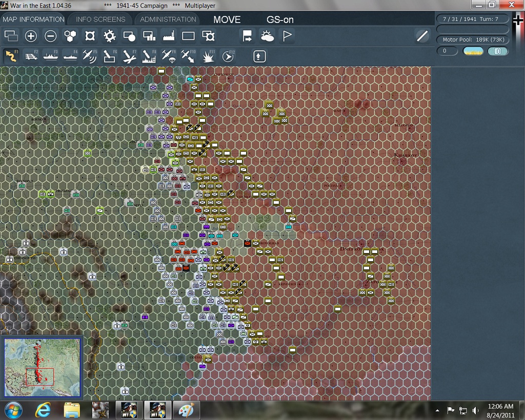The image size is (525, 420).
Task: Open Windows Explorer folder on taskbar
Action: point(72,410)
